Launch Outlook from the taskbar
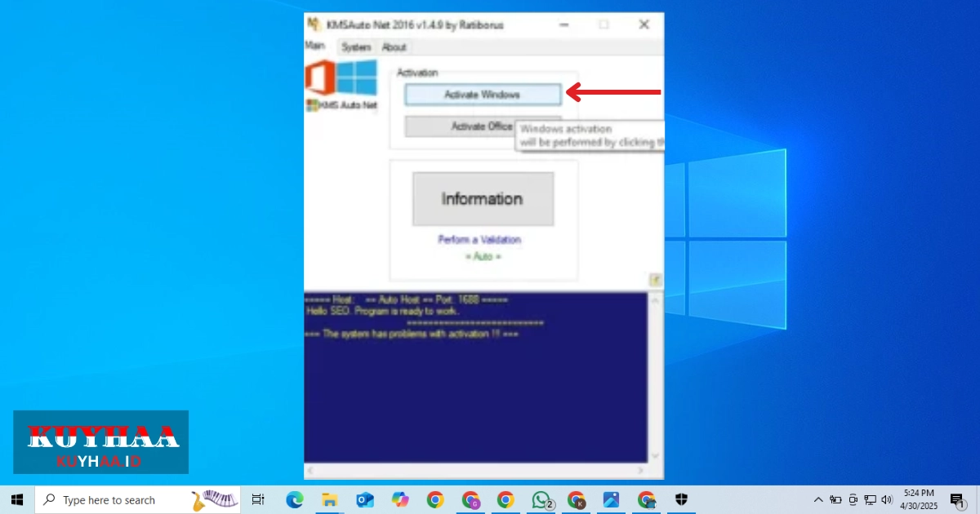The height and width of the screenshot is (514, 980). 364,499
